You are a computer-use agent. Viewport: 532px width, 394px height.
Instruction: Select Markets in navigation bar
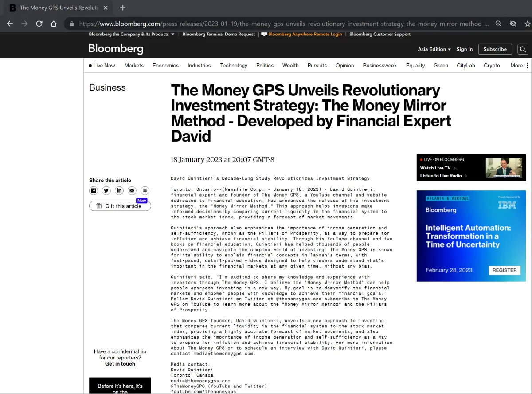(134, 66)
